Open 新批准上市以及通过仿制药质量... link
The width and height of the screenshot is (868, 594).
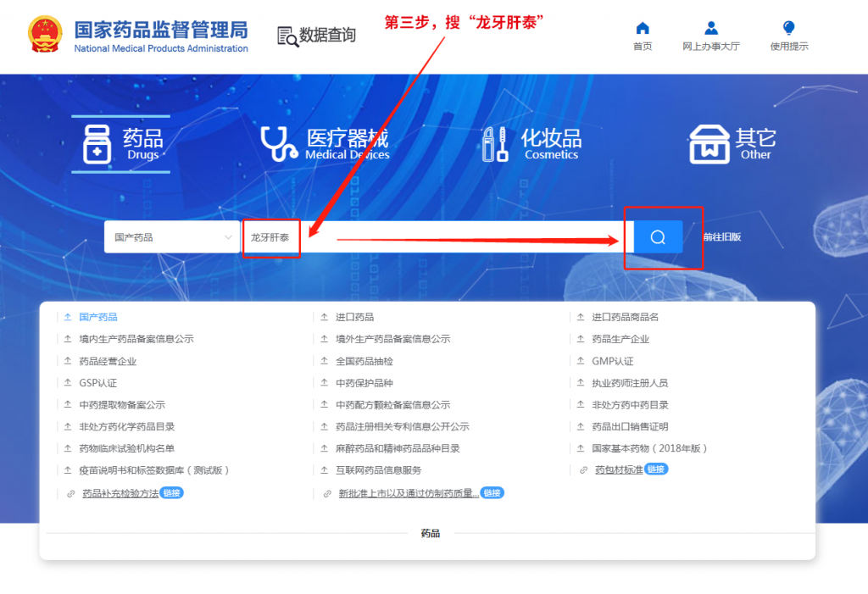[409, 493]
